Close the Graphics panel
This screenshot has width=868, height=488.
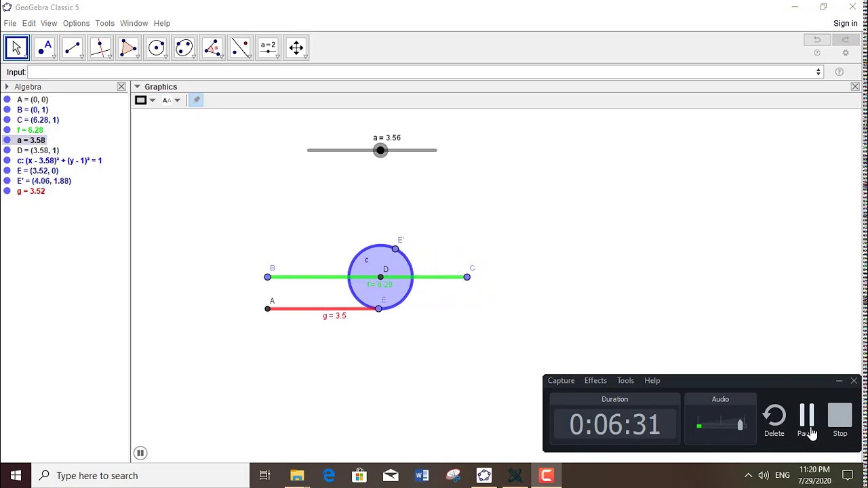[x=855, y=87]
